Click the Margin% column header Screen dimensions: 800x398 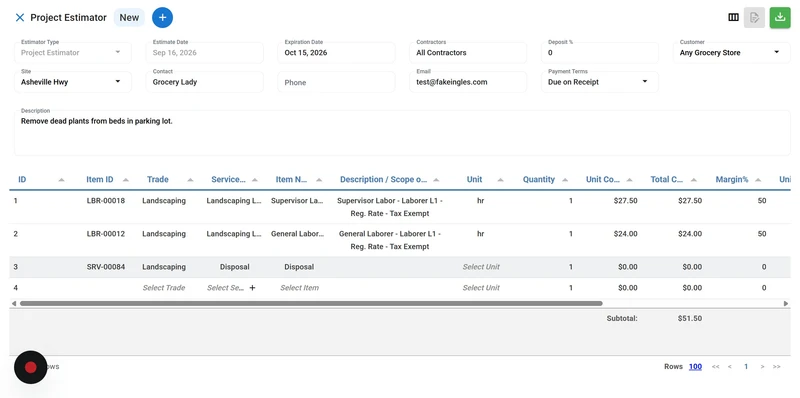[732, 180]
